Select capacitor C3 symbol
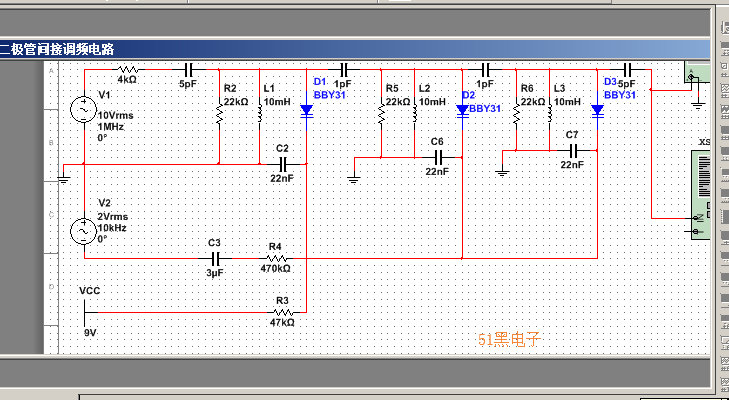The image size is (729, 400). 215,258
